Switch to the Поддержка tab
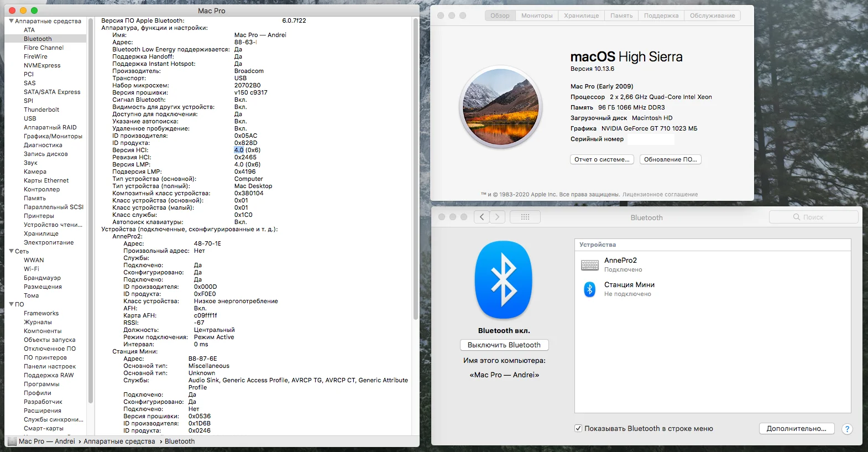868x452 pixels. click(661, 15)
